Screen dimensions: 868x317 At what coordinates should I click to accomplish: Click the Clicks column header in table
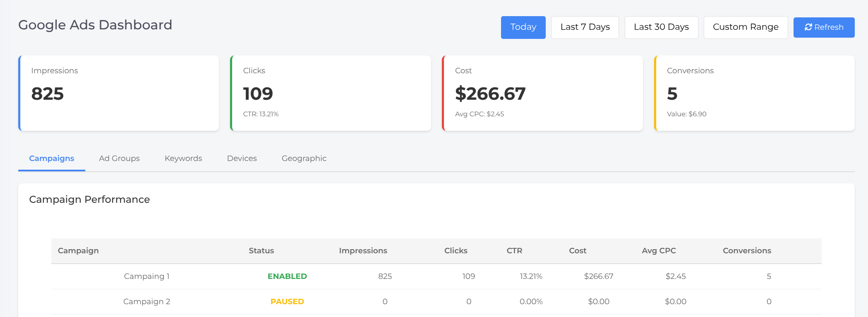tap(456, 251)
